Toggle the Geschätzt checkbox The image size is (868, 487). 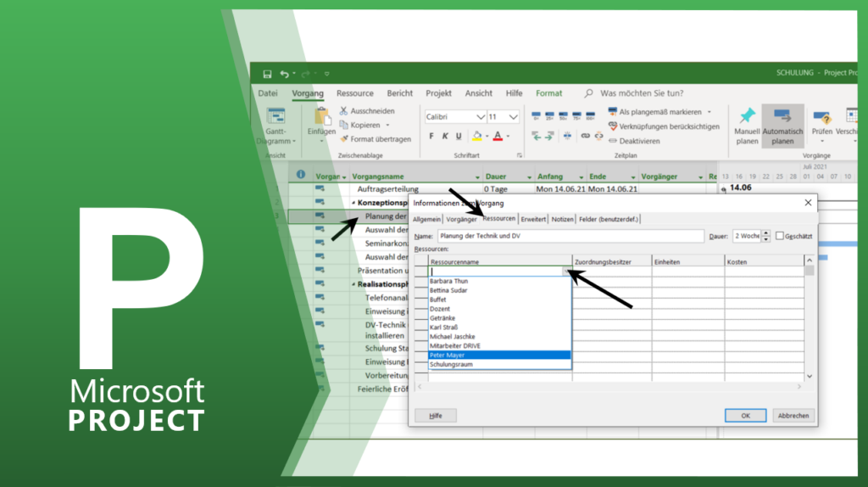coord(780,236)
